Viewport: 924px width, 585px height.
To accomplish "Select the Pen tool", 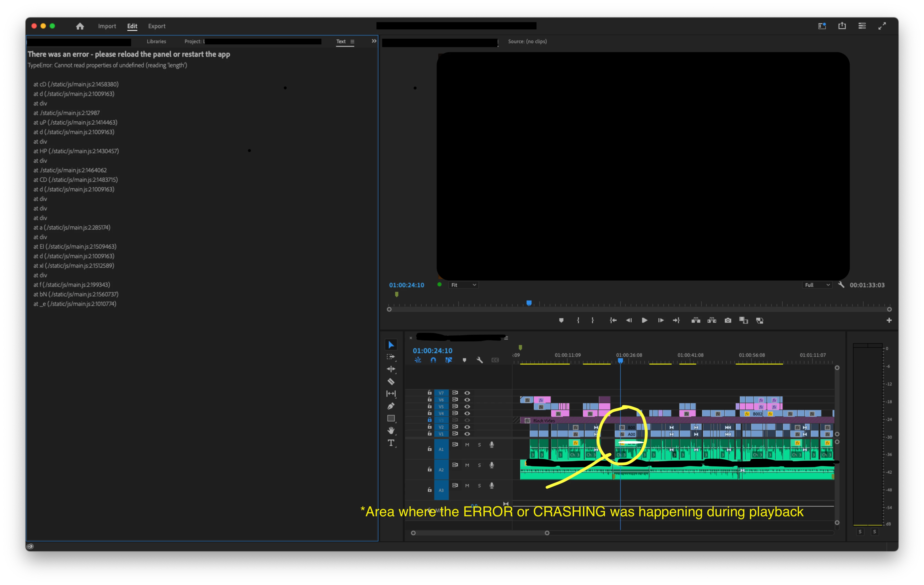I will click(x=391, y=406).
